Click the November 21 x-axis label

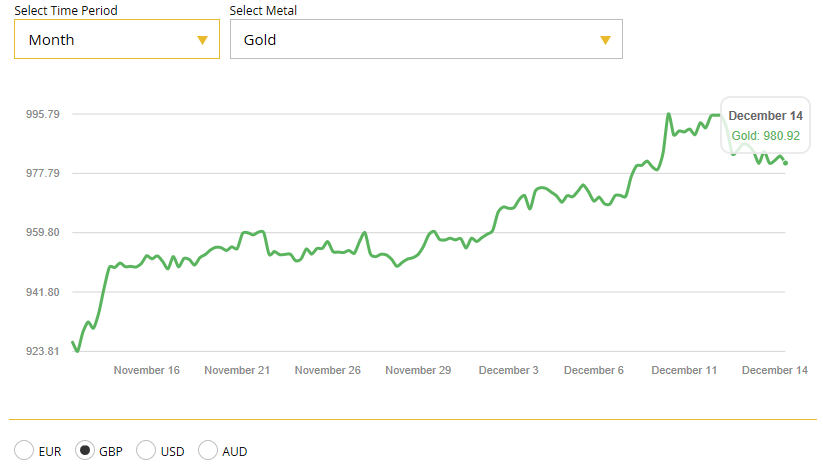click(237, 370)
